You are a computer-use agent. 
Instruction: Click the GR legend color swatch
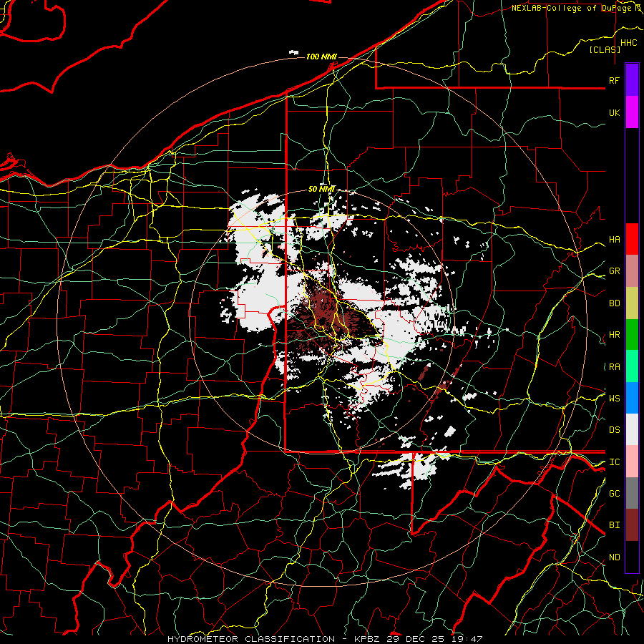pos(632,270)
